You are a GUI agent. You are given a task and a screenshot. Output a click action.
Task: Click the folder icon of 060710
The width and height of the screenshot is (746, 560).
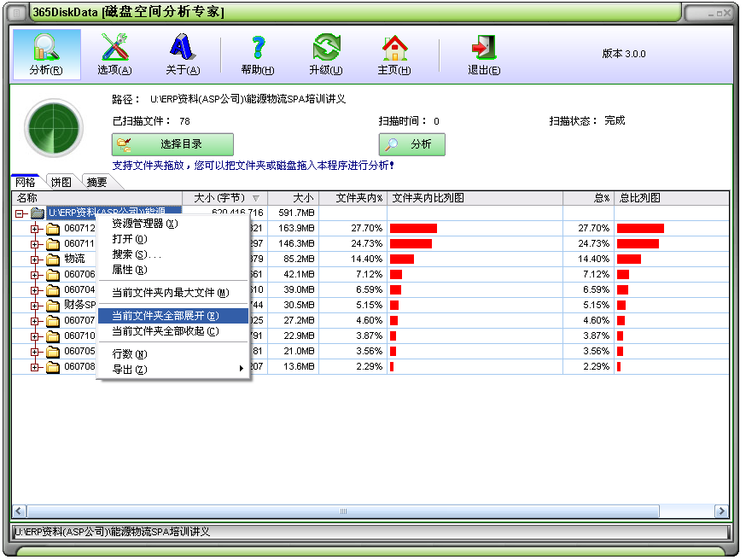click(x=53, y=335)
